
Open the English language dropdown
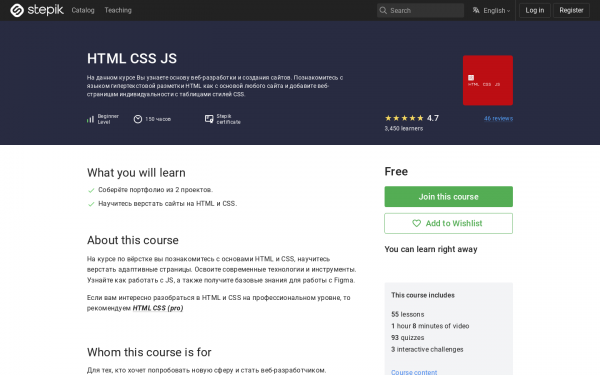click(x=491, y=10)
